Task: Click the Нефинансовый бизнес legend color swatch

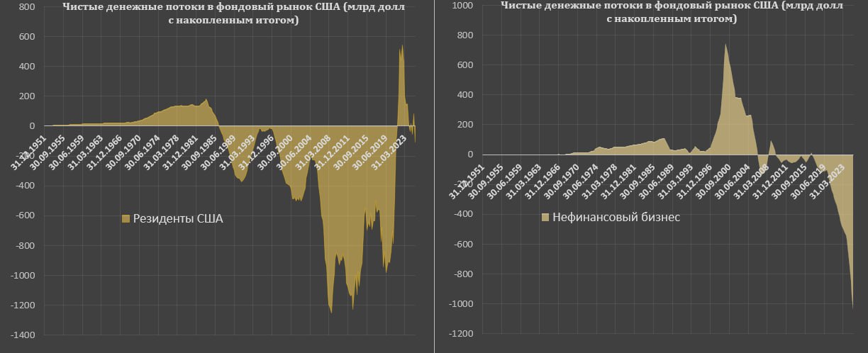Action: point(546,217)
